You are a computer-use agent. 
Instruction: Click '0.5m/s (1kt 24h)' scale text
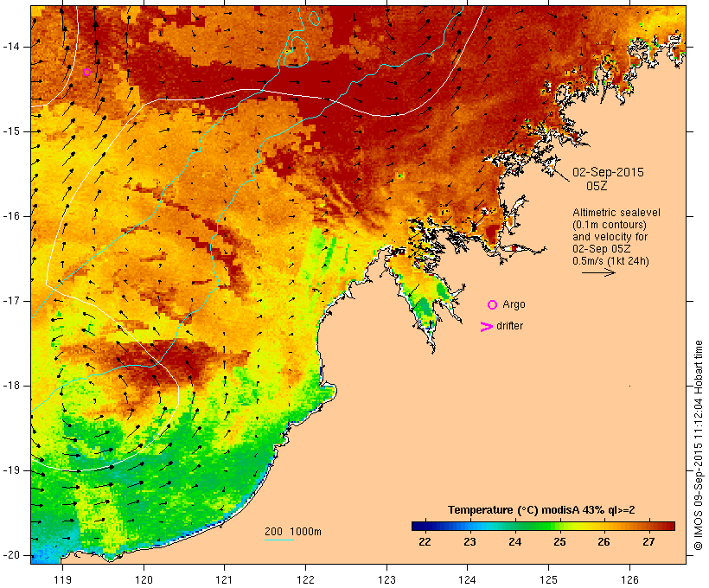pos(610,261)
